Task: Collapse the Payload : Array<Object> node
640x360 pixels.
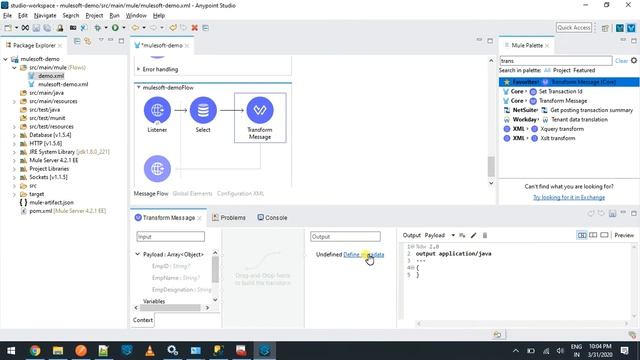Action: (x=138, y=254)
